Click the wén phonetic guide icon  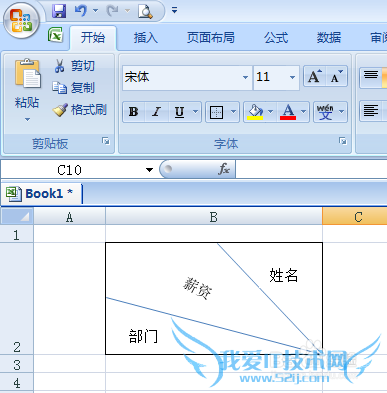click(325, 112)
